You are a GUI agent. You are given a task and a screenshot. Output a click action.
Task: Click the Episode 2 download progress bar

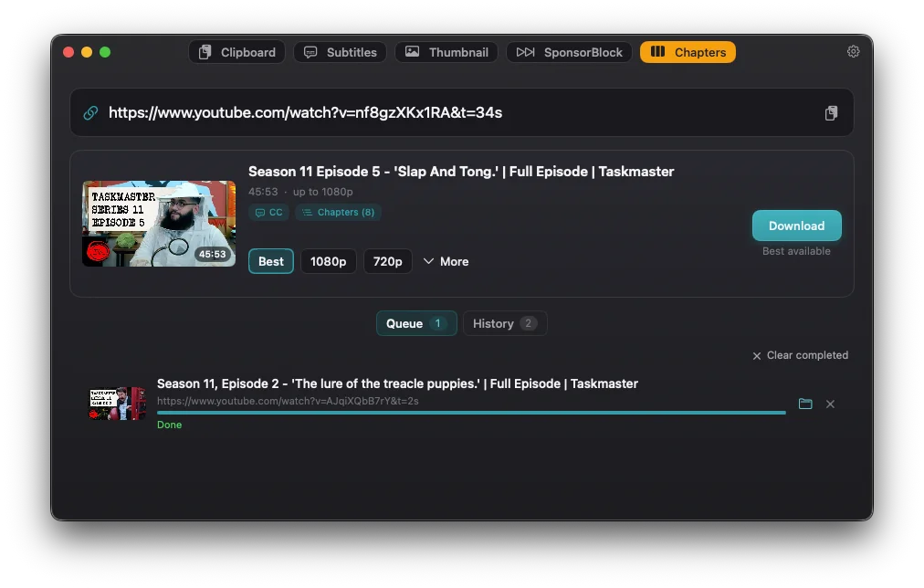tap(471, 413)
